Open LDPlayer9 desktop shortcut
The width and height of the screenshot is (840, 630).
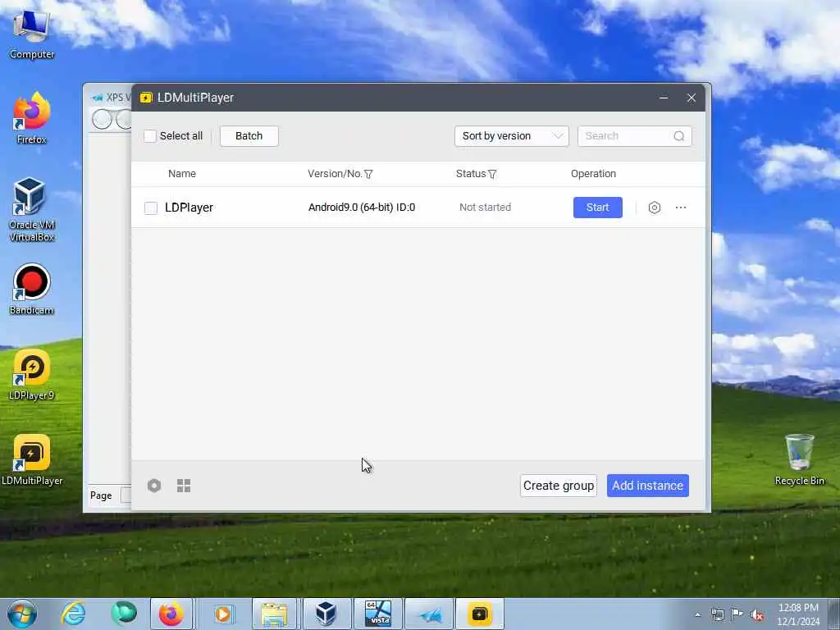click(x=32, y=374)
